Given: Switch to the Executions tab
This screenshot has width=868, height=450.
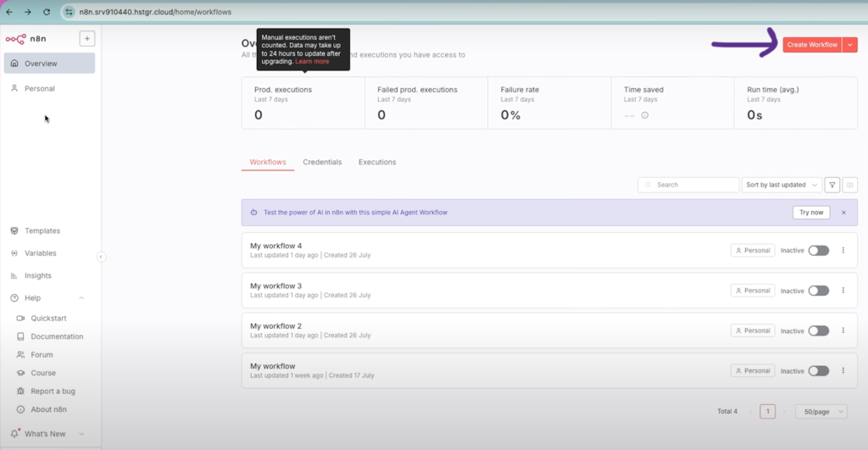Looking at the screenshot, I should 377,162.
